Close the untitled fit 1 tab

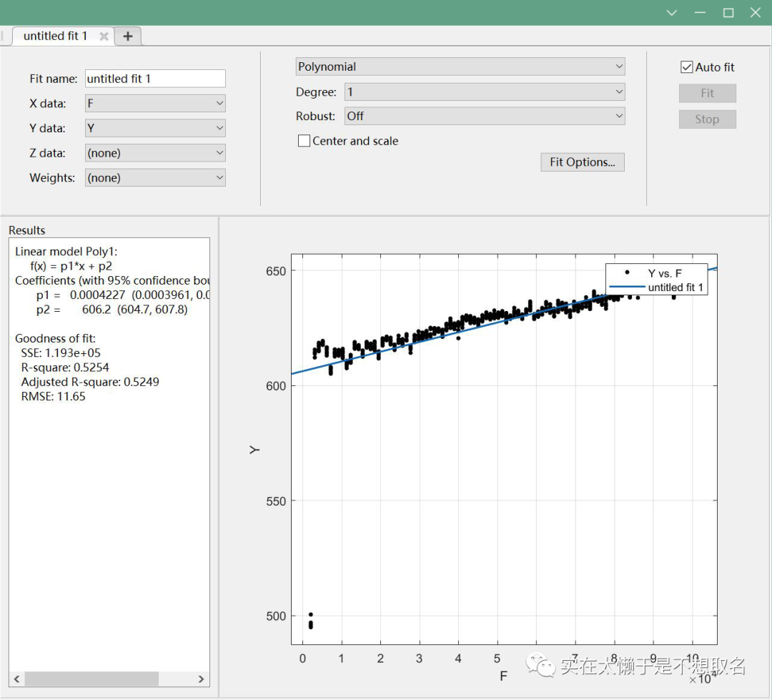pyautogui.click(x=104, y=36)
